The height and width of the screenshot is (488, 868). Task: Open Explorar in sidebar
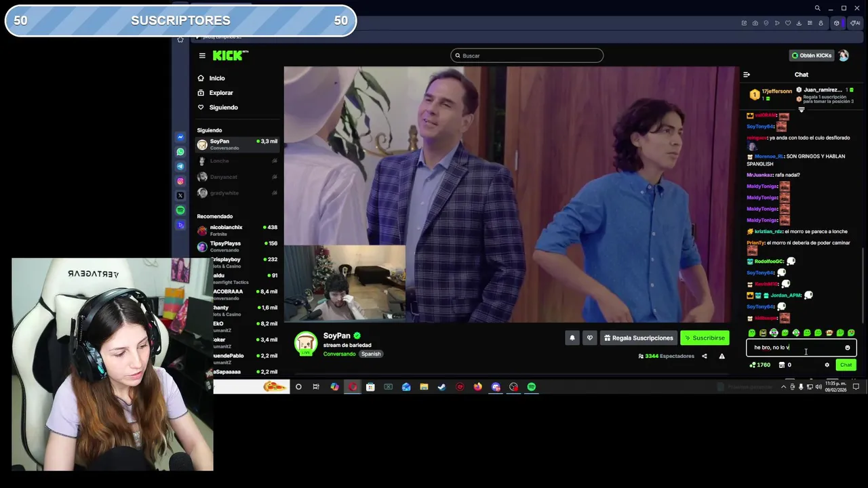(221, 93)
